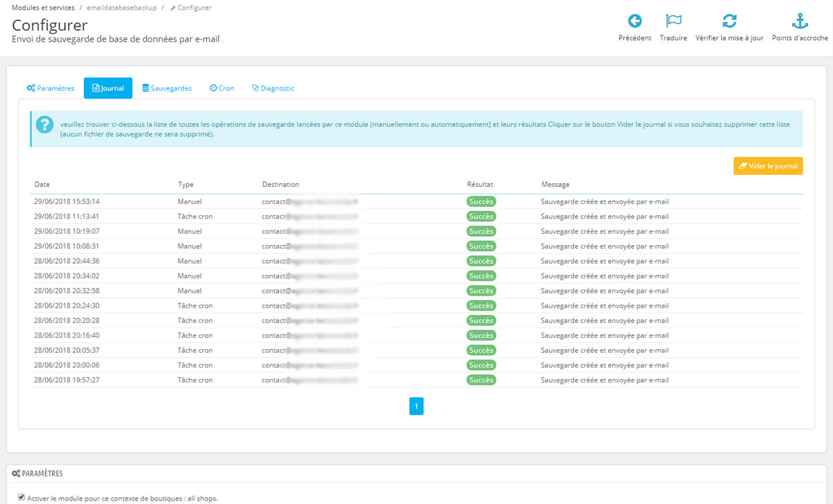
Task: Click the Vider le journal button
Action: point(768,166)
